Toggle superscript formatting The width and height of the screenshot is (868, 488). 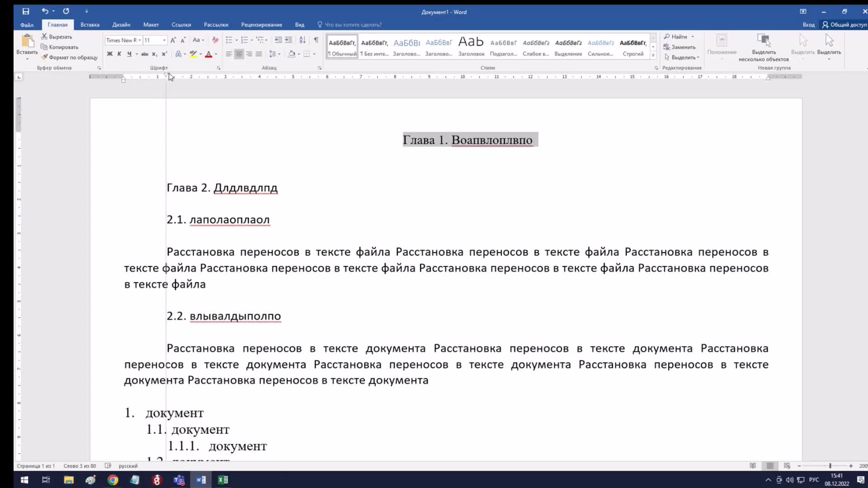point(164,54)
